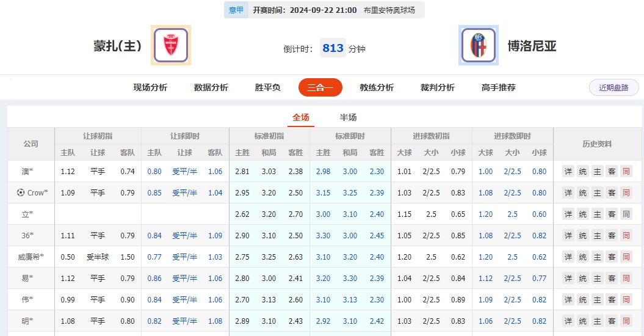Select the 半场 tab

pos(348,117)
